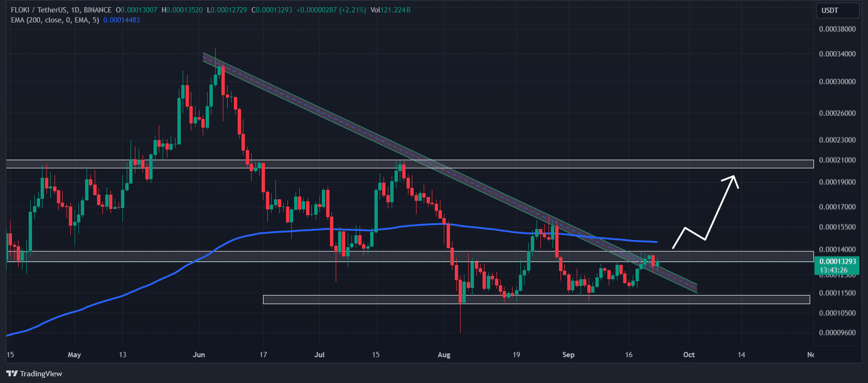This screenshot has height=383, width=868.
Task: Click the TradingView logo
Action: pyautogui.click(x=34, y=373)
